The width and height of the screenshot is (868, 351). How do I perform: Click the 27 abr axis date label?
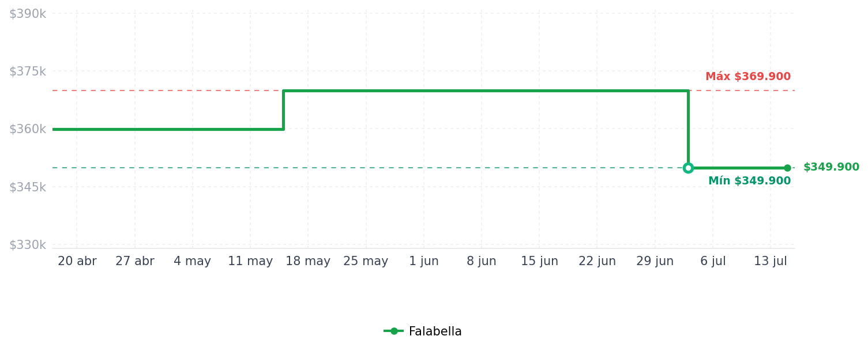point(135,261)
